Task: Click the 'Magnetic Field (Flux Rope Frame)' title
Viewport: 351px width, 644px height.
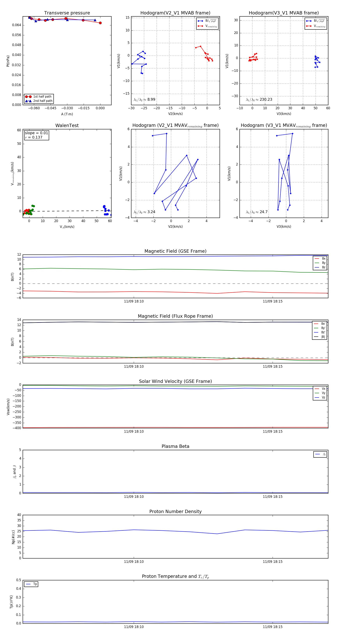Action: tap(175, 316)
